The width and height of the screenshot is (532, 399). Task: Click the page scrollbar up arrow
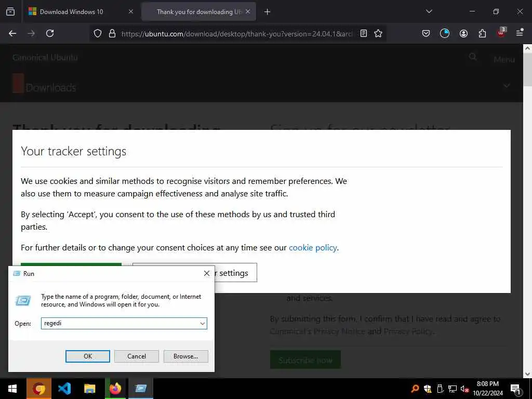(528, 48)
